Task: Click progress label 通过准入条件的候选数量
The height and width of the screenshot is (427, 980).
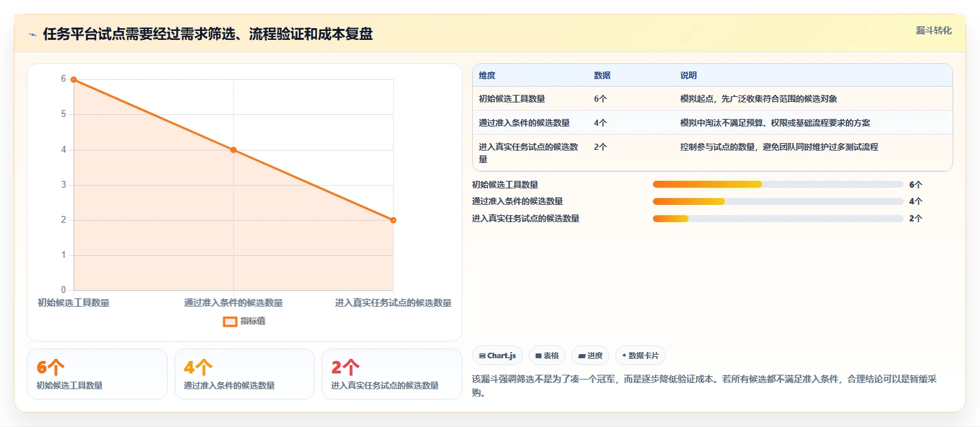Action: point(517,201)
